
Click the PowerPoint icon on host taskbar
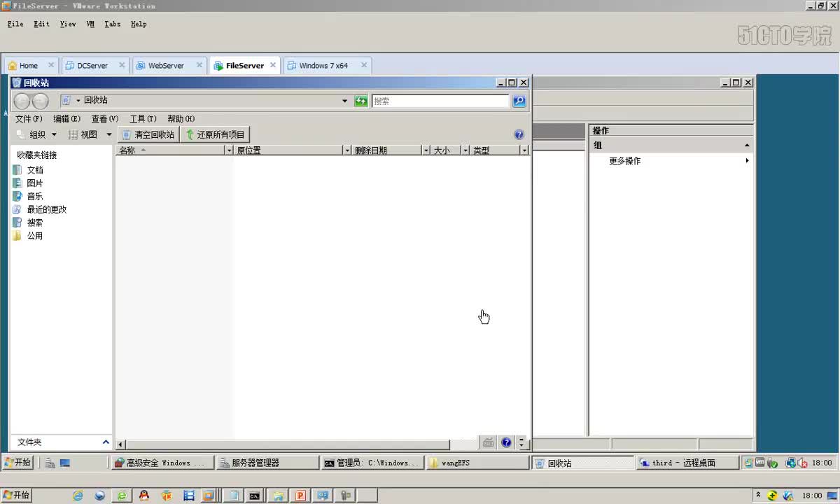point(300,496)
